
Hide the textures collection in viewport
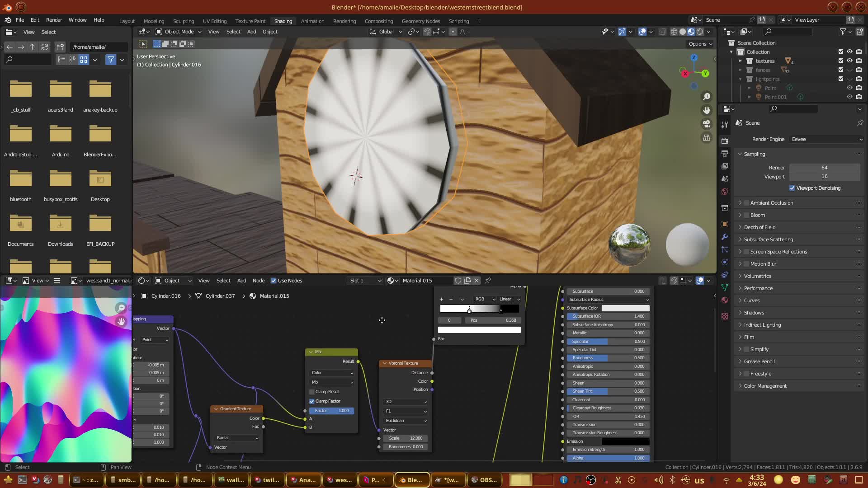click(849, 61)
